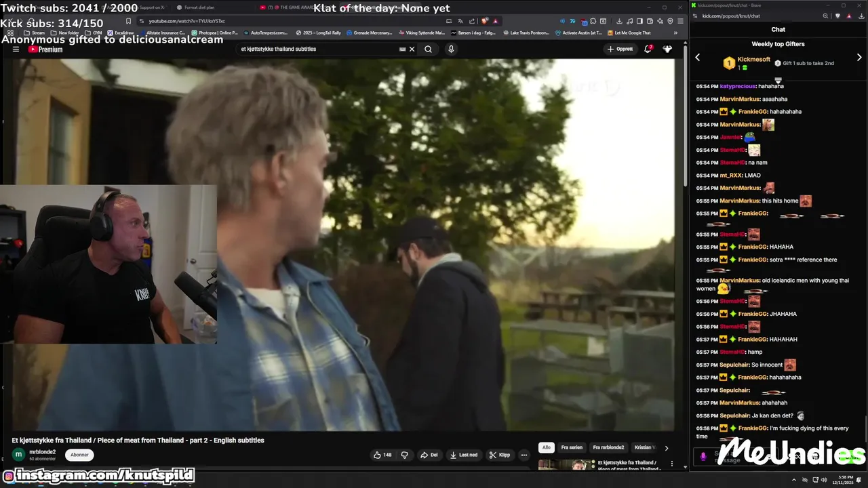Viewport: 868px width, 488px height.
Task: Open browser downloads icon in YouTube window
Action: pyautogui.click(x=619, y=21)
